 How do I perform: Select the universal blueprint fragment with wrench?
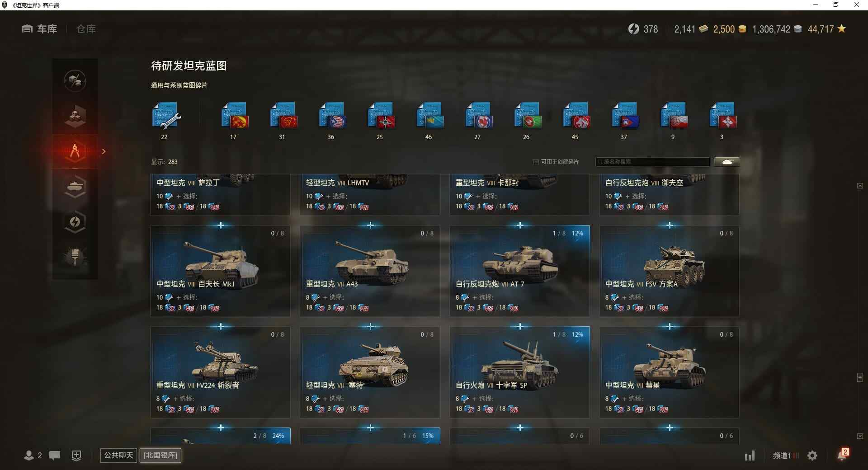166,116
